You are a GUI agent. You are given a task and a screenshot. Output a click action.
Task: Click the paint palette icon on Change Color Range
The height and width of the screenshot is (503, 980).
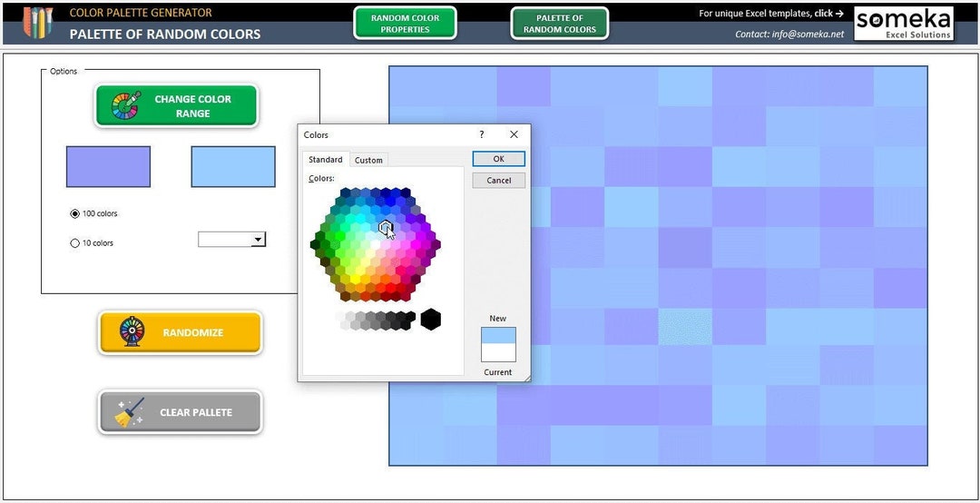coord(125,105)
